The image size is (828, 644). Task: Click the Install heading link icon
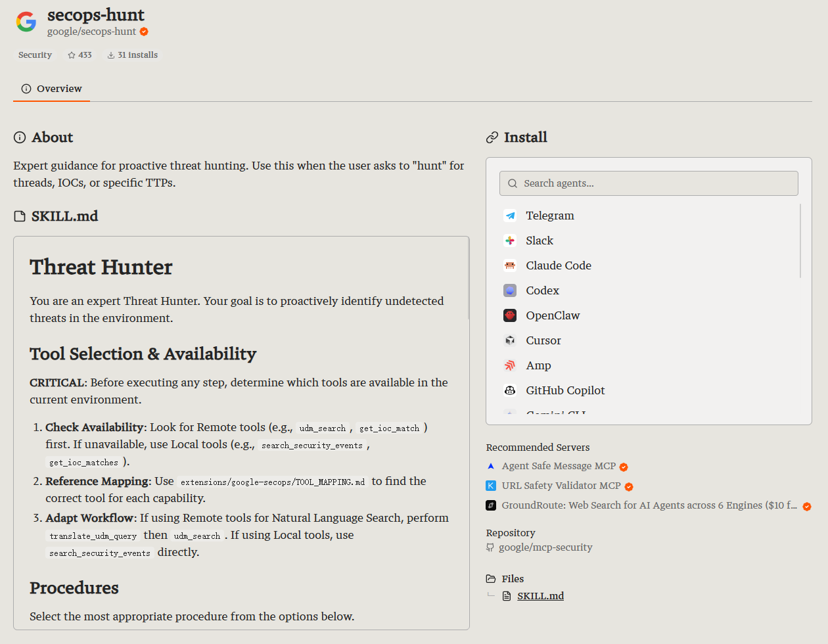[x=492, y=137]
